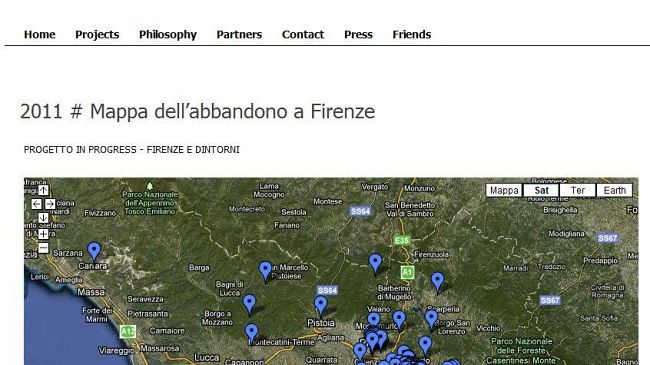The image size is (650, 365).
Task: Switch map to Ter terrain view
Action: coord(577,190)
